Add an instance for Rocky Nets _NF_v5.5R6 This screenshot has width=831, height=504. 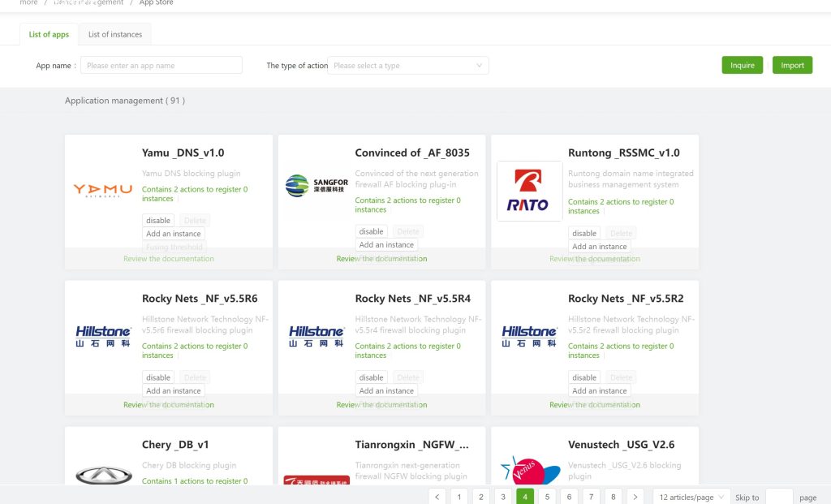tap(174, 390)
